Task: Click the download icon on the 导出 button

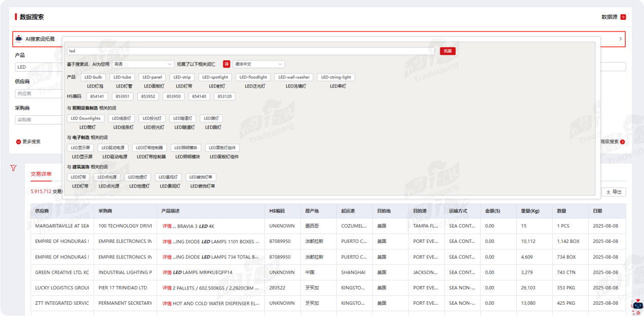Action: click(x=608, y=192)
